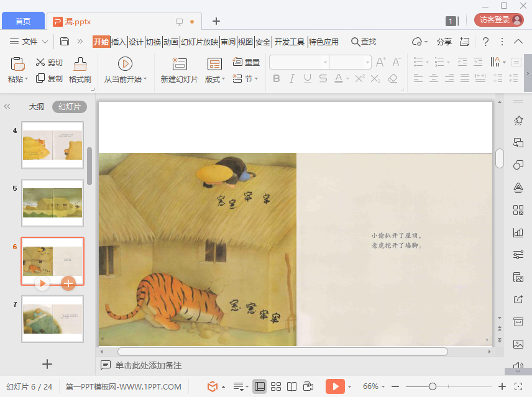Click the Copy icon
The height and width of the screenshot is (397, 532).
(40, 78)
